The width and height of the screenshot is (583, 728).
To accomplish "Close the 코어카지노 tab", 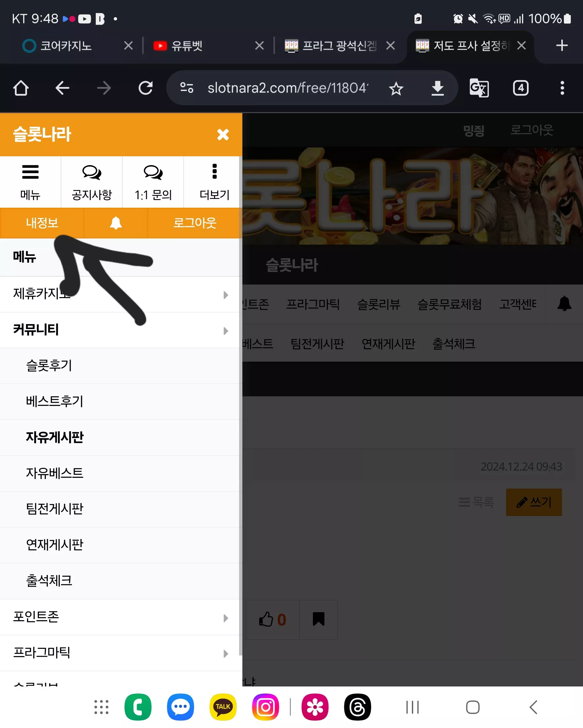I will [x=128, y=45].
